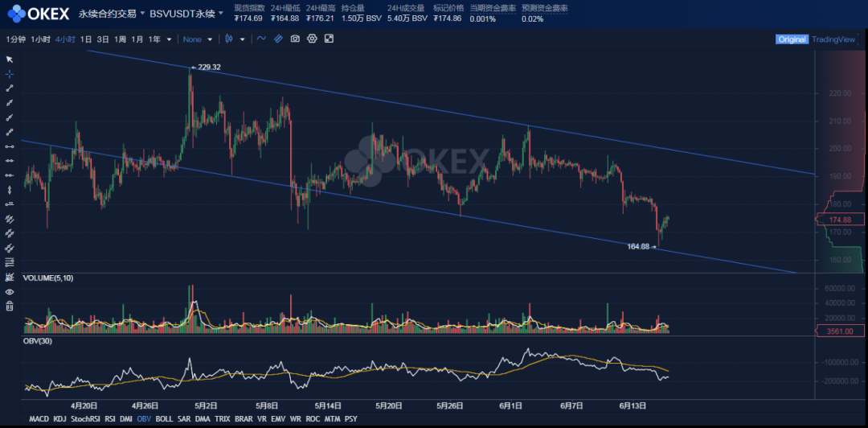
Task: Click the 持仓量 value 1.50万 BSV
Action: 362,19
